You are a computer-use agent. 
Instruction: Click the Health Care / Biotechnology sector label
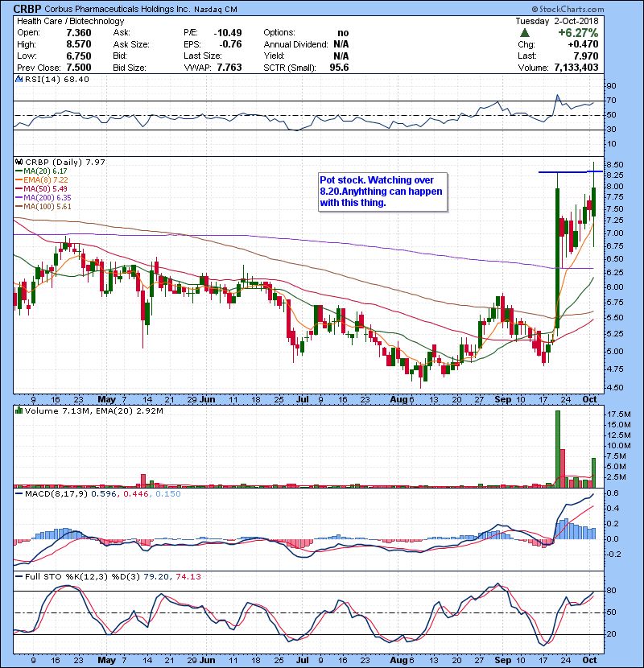70,21
